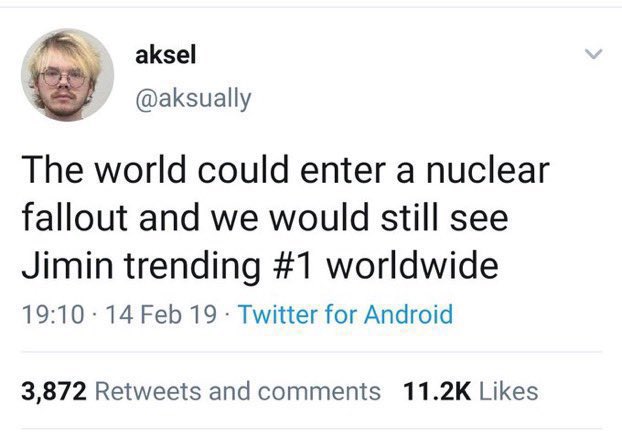Viewport: 622px width, 437px height.
Task: Click the word "trending" in the tweet
Action: pyautogui.click(x=189, y=269)
